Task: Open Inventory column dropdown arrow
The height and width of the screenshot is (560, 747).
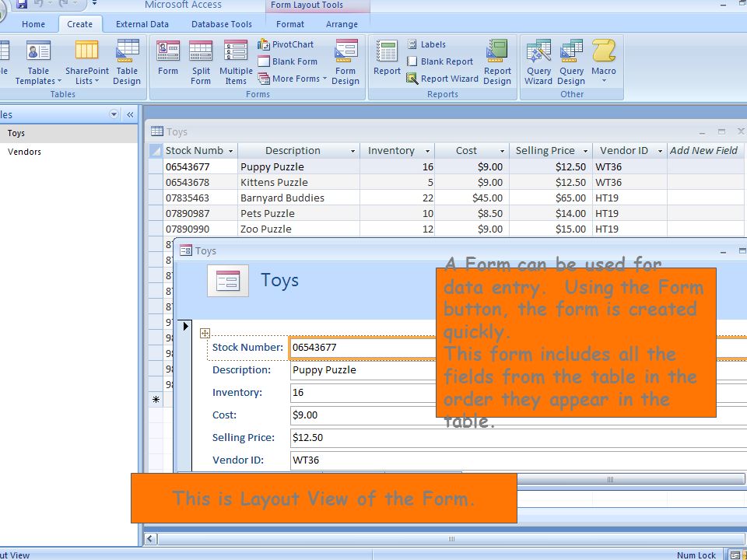Action: 427,151
